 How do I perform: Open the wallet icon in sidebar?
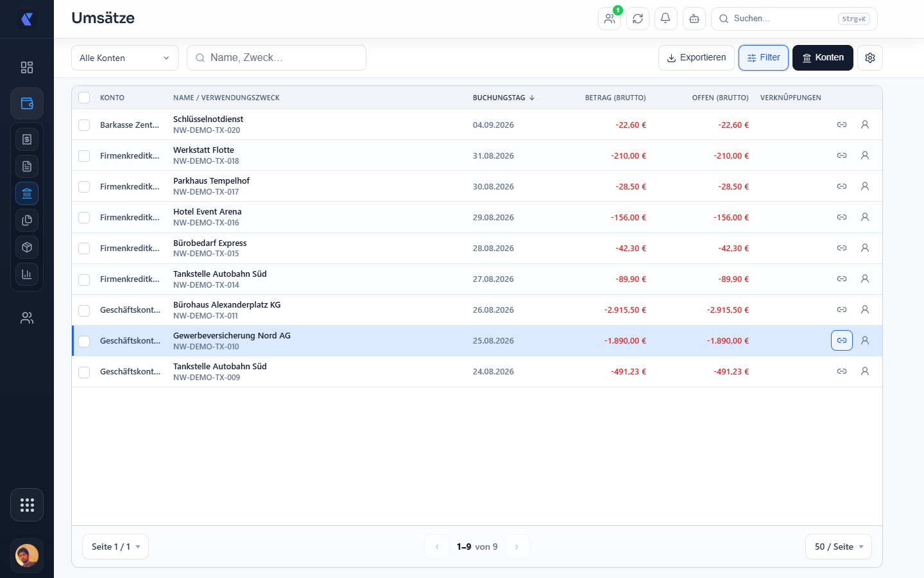point(27,103)
